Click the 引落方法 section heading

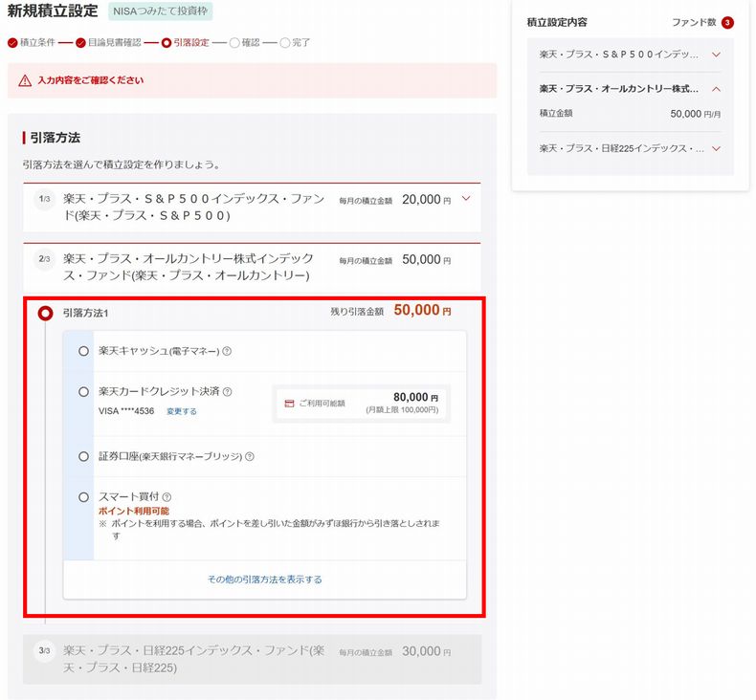click(x=55, y=138)
